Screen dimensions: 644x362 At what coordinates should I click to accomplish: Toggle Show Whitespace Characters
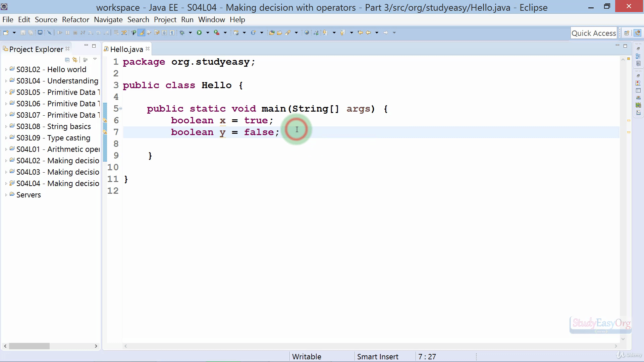pos(172,33)
